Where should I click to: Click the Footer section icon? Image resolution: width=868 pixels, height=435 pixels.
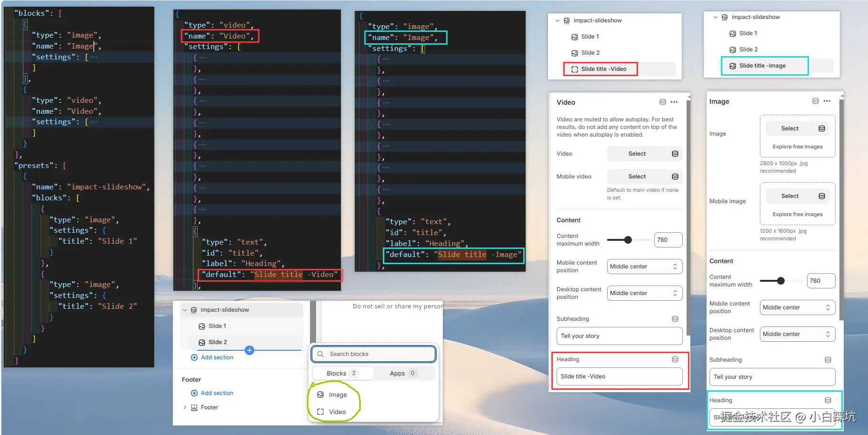(194, 407)
